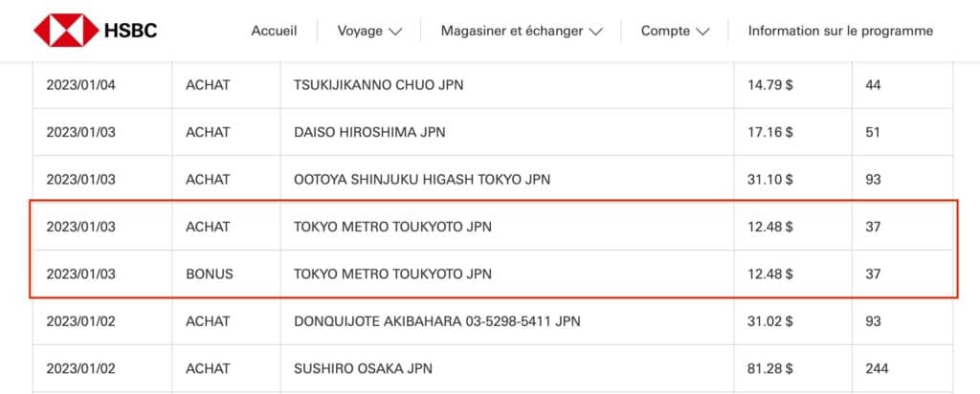Viewport: 980px width, 394px height.
Task: Click OOTOYA SHINJUKU HIGASH TOKYO JPN entry
Action: pyautogui.click(x=422, y=179)
